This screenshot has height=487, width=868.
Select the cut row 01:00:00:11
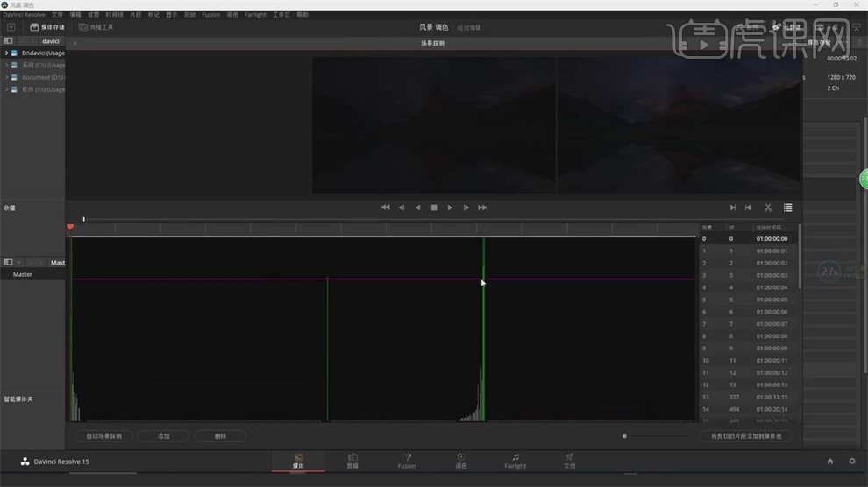pyautogui.click(x=749, y=360)
